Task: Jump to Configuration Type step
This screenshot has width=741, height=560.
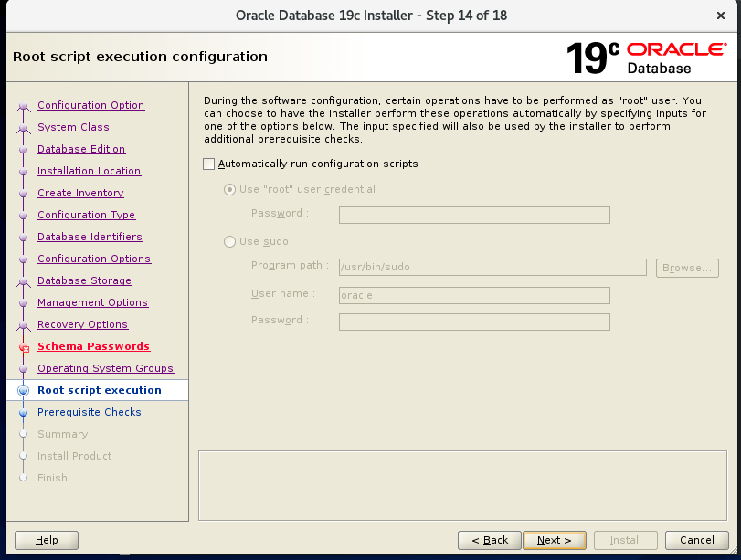Action: pos(86,215)
